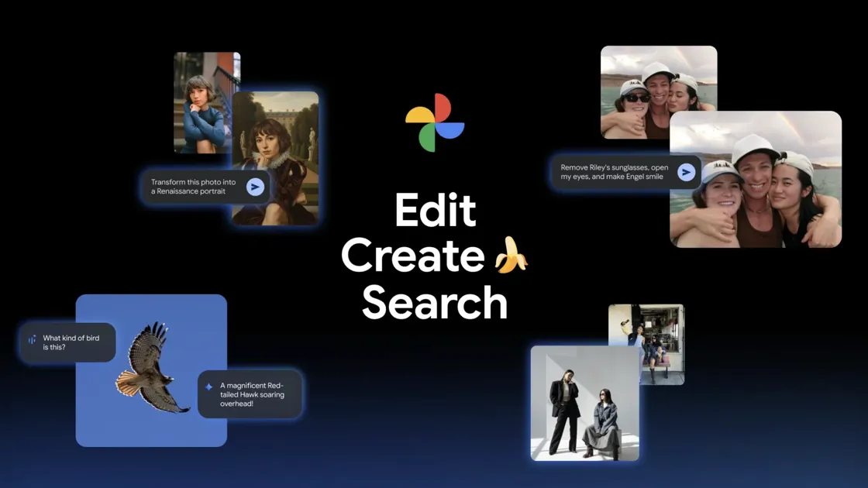Click the "What kind of bird is this?" bubble
The width and height of the screenshot is (868, 488).
(68, 342)
